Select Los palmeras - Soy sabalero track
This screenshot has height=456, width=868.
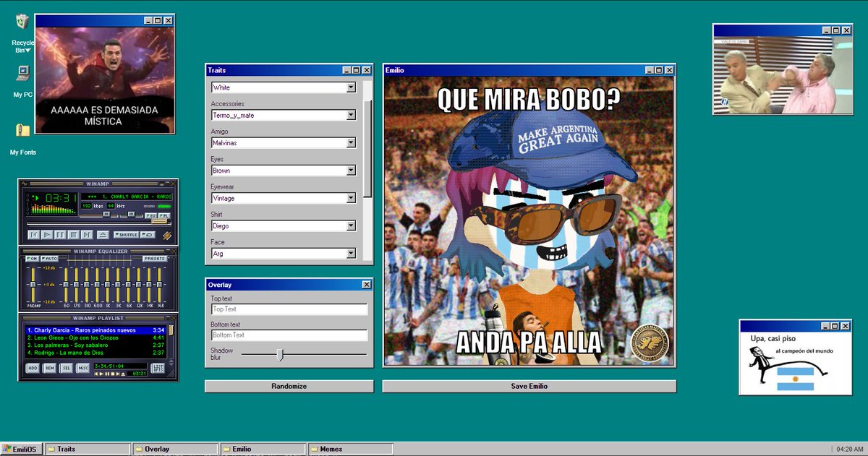(95, 345)
